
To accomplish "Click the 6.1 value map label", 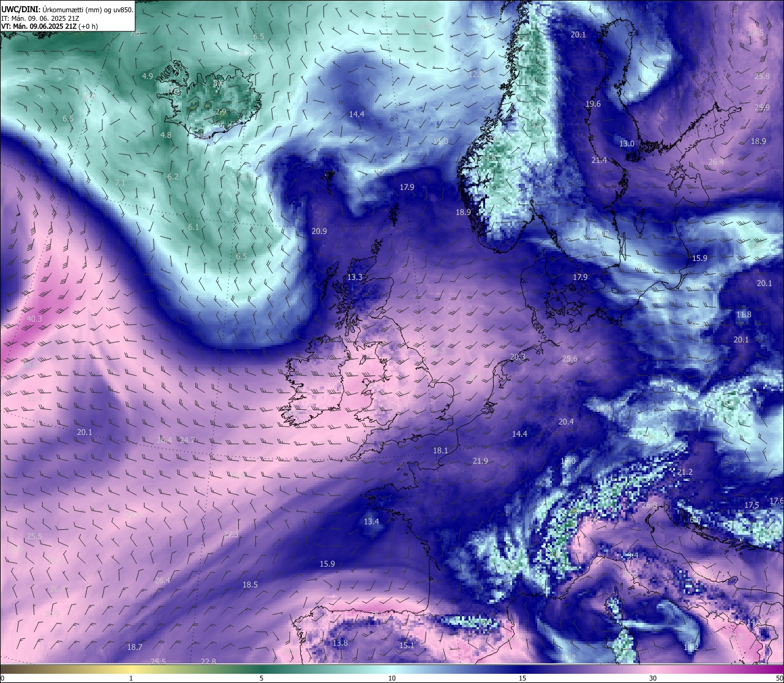I will coord(194,227).
